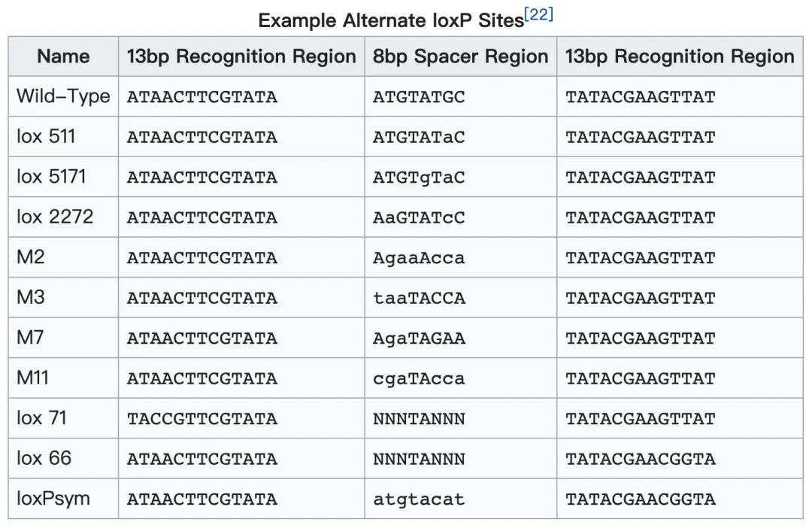Click the spacer sequence "AaGTATcC"
This screenshot has height=528, width=812.
[x=419, y=218]
